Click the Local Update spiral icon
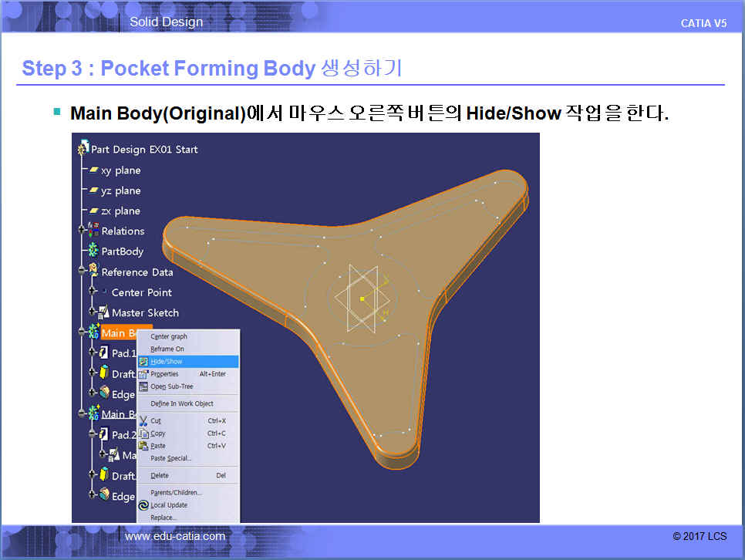Screen dimensions: 745x560 (143, 505)
